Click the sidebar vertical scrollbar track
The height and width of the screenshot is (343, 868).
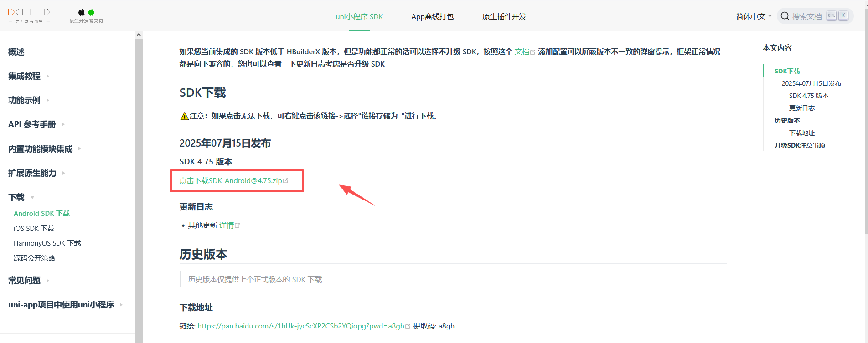point(139,190)
